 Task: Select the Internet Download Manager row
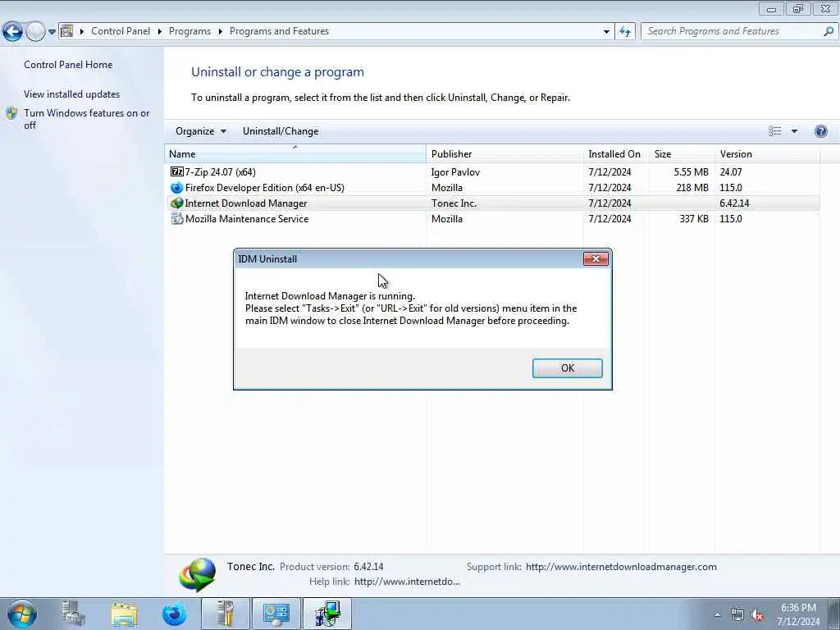point(492,203)
